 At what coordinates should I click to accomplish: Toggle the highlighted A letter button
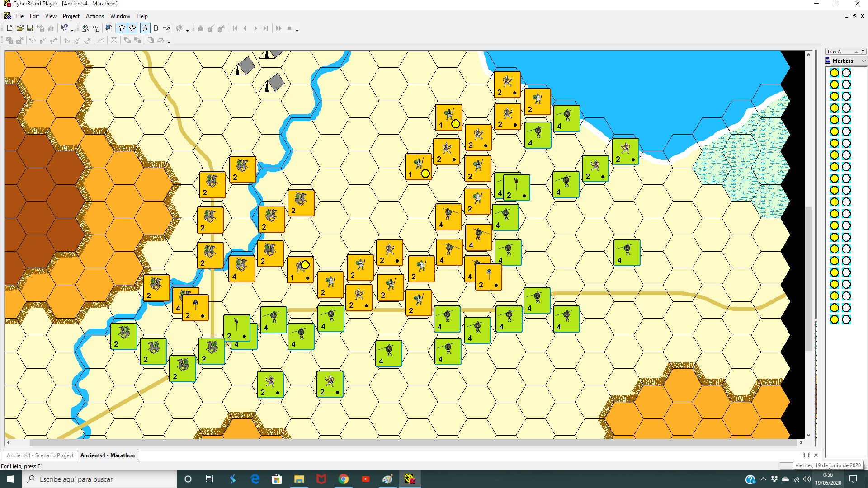(x=145, y=28)
